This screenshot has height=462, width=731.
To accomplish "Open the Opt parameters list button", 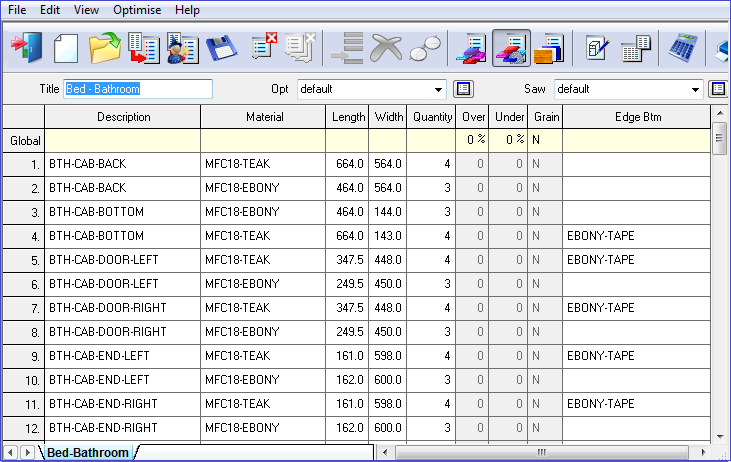I will coord(463,89).
